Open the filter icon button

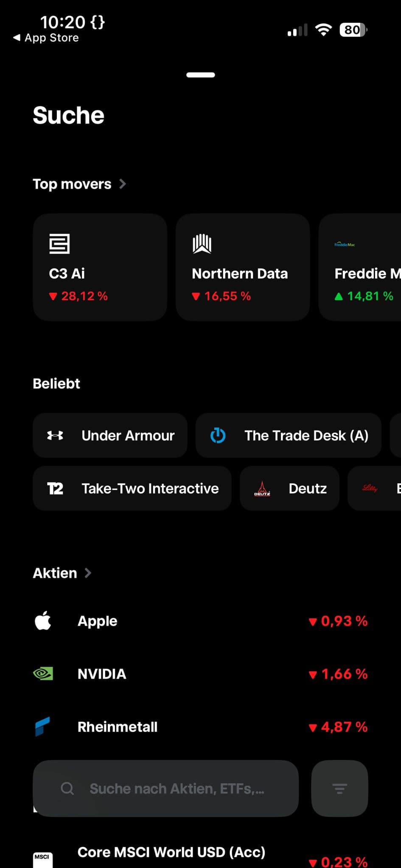[339, 788]
